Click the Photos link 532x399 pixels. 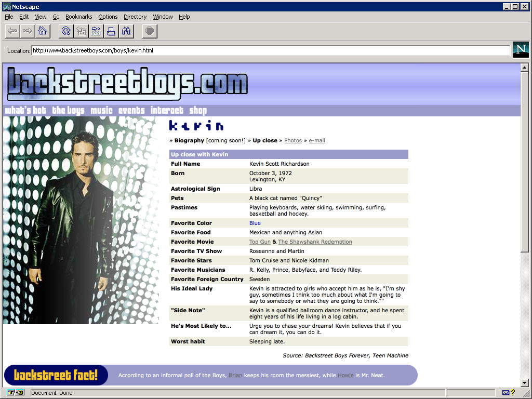point(293,140)
